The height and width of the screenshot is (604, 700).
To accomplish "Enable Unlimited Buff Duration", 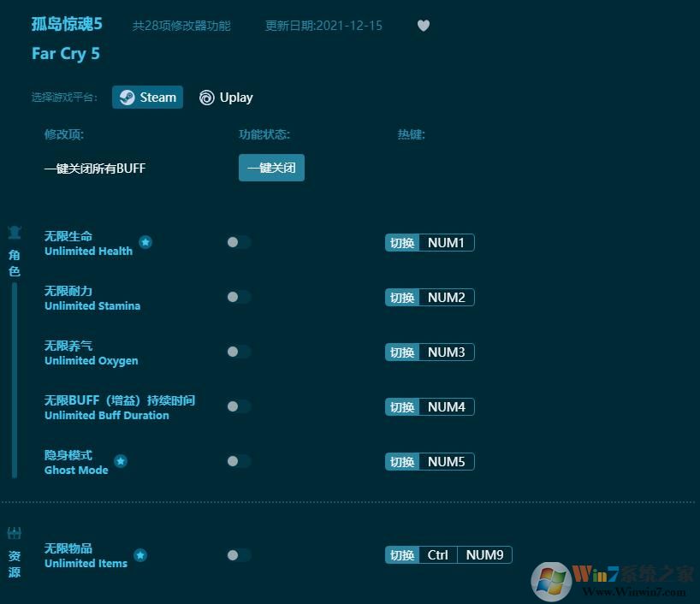I will click(238, 406).
